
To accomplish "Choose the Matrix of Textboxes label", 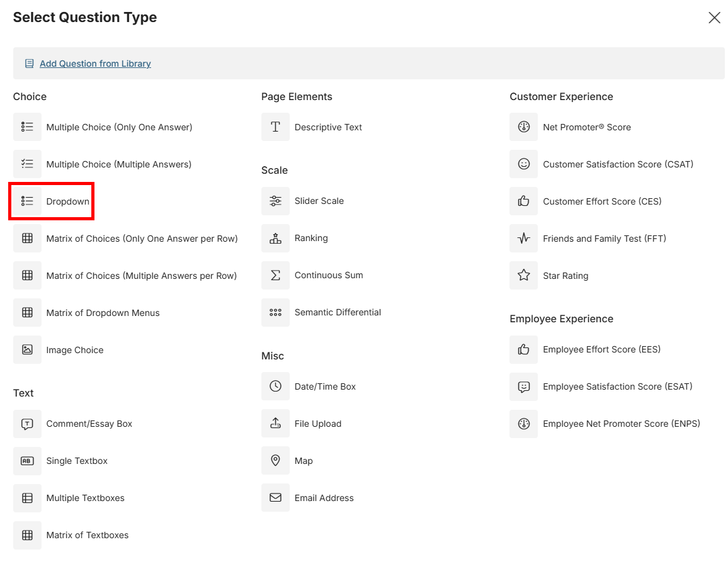I will pyautogui.click(x=88, y=535).
